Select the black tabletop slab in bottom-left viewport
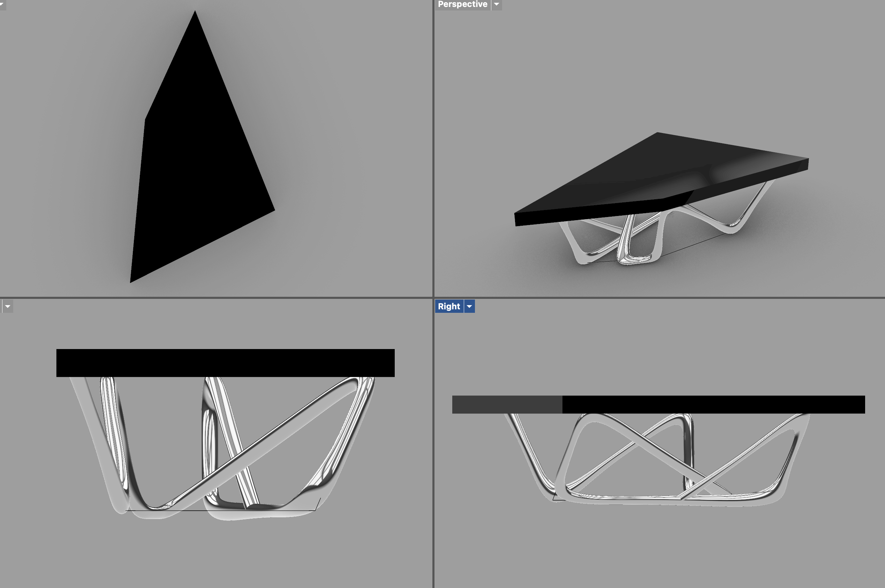 click(x=225, y=363)
